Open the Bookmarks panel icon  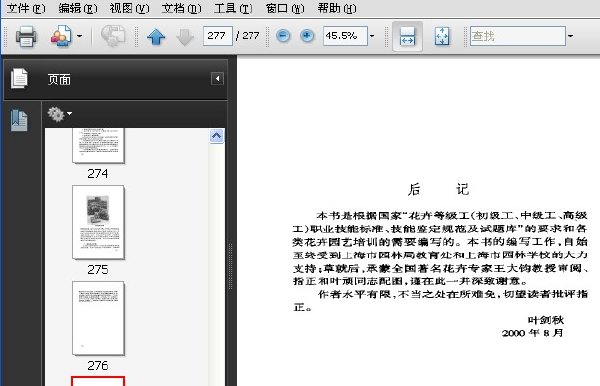[19, 120]
